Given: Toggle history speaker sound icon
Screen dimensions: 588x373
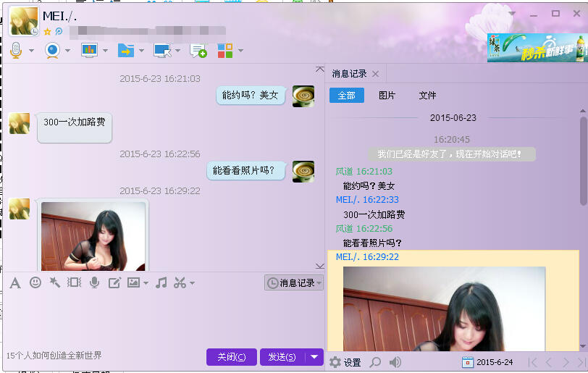Looking at the screenshot, I should (395, 362).
